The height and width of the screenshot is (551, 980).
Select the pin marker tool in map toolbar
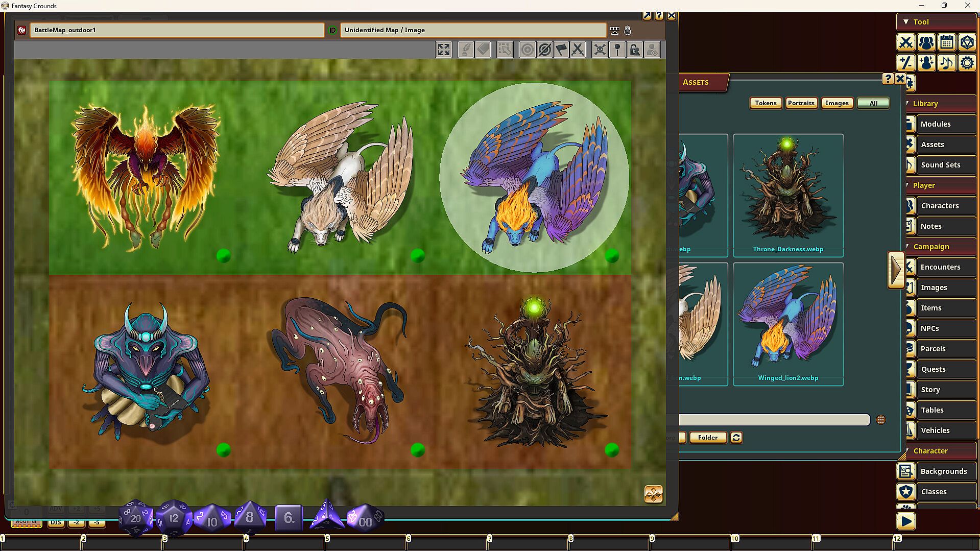click(617, 50)
